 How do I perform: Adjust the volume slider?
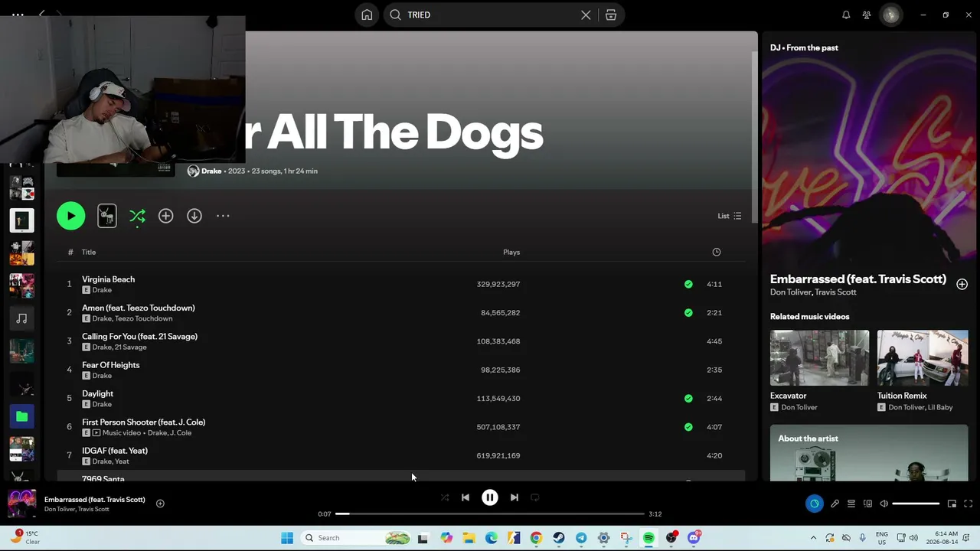tap(916, 504)
